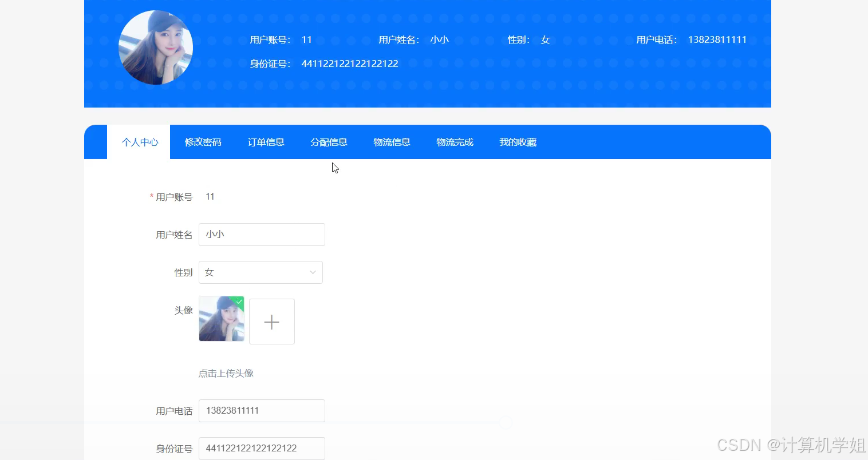This screenshot has height=460, width=868.
Task: Click the uploaded avatar thumbnail below 头像
Action: click(x=221, y=319)
